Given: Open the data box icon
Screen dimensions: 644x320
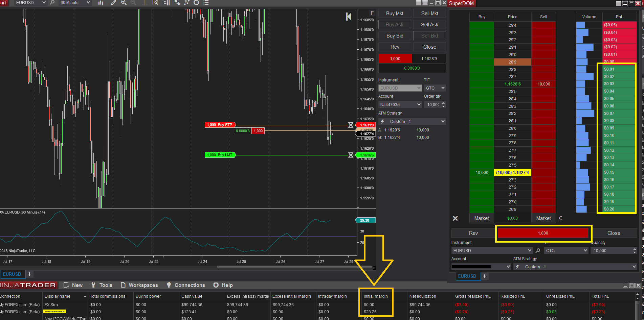Looking at the screenshot, I should coord(155,3).
